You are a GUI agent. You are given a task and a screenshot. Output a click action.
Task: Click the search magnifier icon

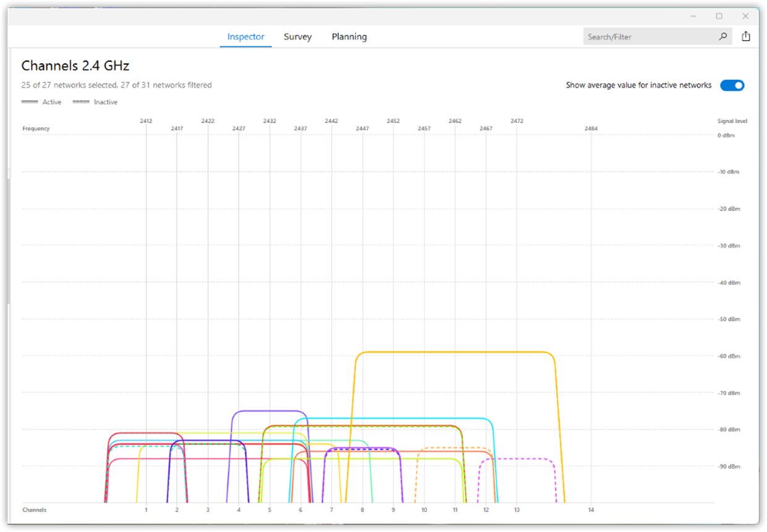[722, 36]
